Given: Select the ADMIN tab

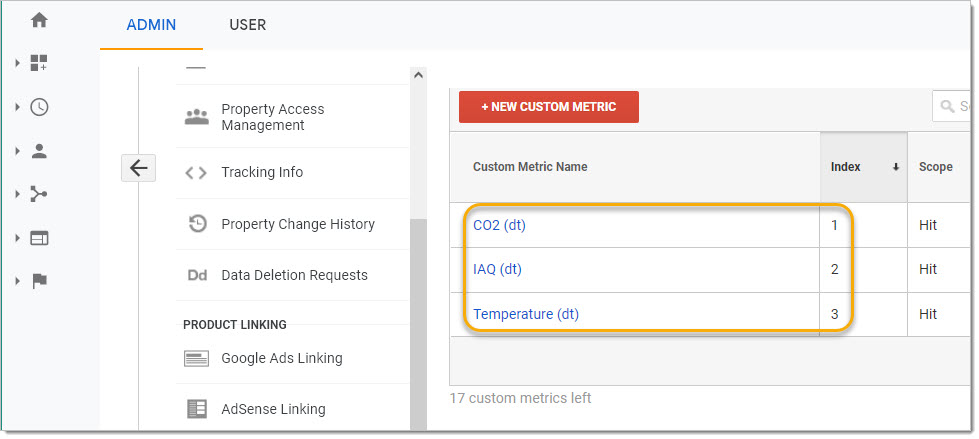Looking at the screenshot, I should [151, 25].
